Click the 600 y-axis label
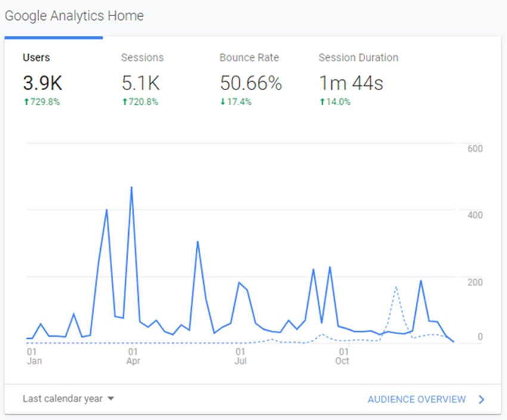Image resolution: width=507 pixels, height=420 pixels. [475, 149]
